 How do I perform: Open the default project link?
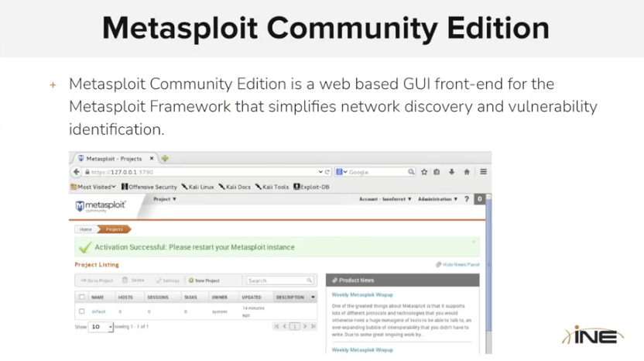[x=98, y=311]
